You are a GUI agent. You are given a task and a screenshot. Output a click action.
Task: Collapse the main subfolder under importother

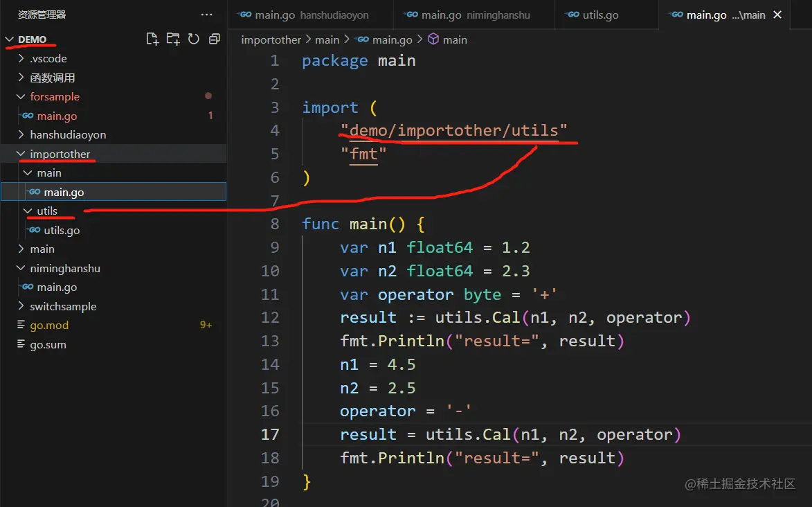[28, 172]
